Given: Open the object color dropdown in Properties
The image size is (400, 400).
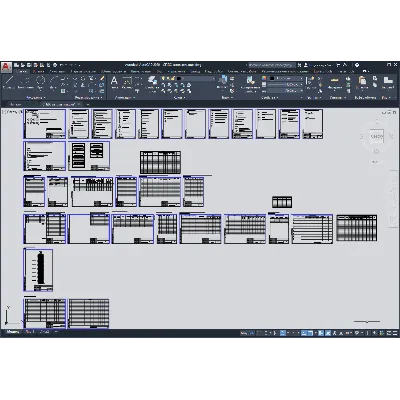Looking at the screenshot, I should click(x=286, y=78).
